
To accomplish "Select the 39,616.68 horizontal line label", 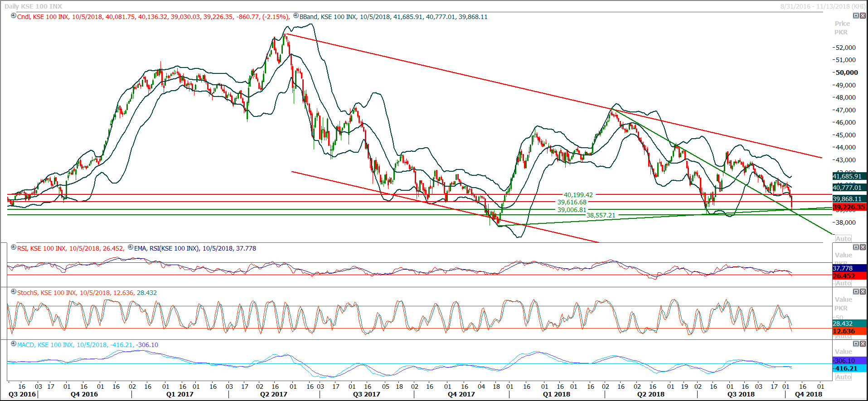I will coord(572,202).
